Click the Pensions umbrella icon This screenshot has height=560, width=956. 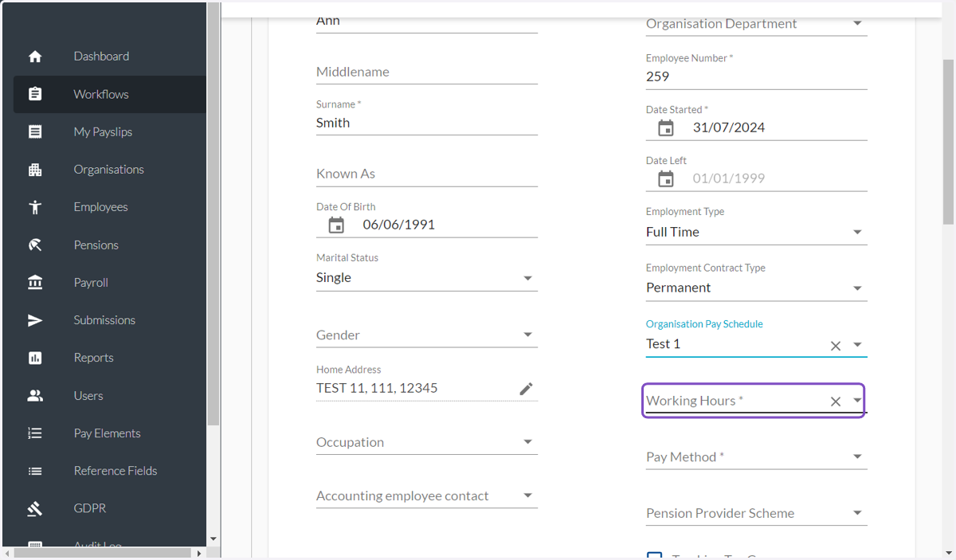click(35, 245)
